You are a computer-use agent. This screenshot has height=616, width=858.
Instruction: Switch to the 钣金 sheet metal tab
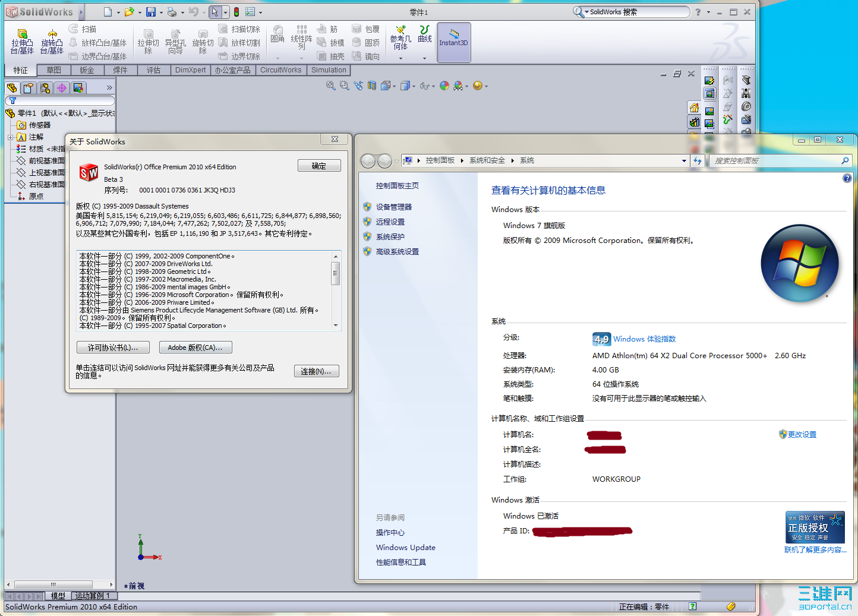tap(87, 70)
